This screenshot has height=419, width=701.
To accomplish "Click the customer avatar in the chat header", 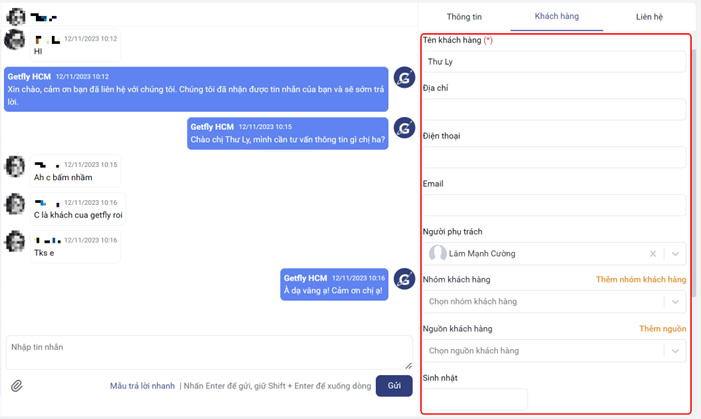I will click(x=14, y=14).
